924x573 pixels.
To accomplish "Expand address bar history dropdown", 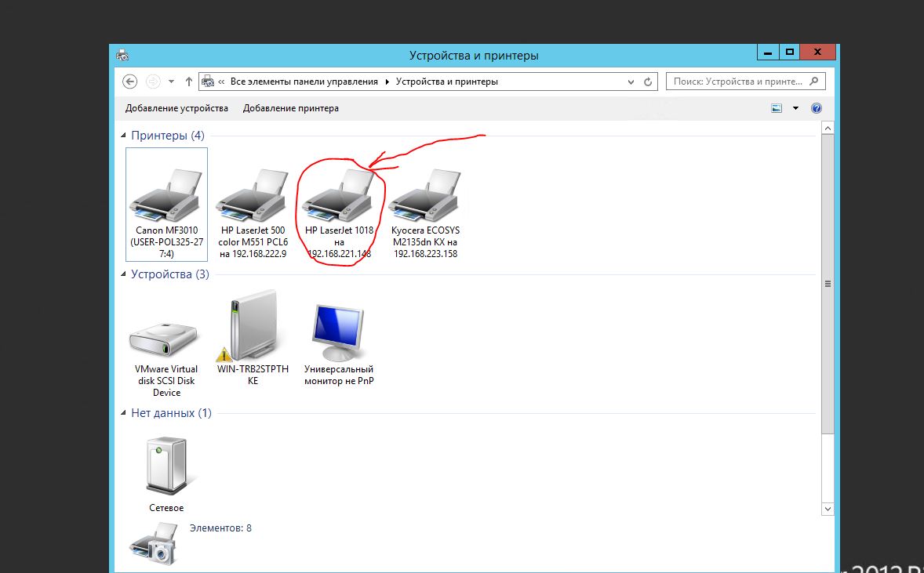I will 631,82.
